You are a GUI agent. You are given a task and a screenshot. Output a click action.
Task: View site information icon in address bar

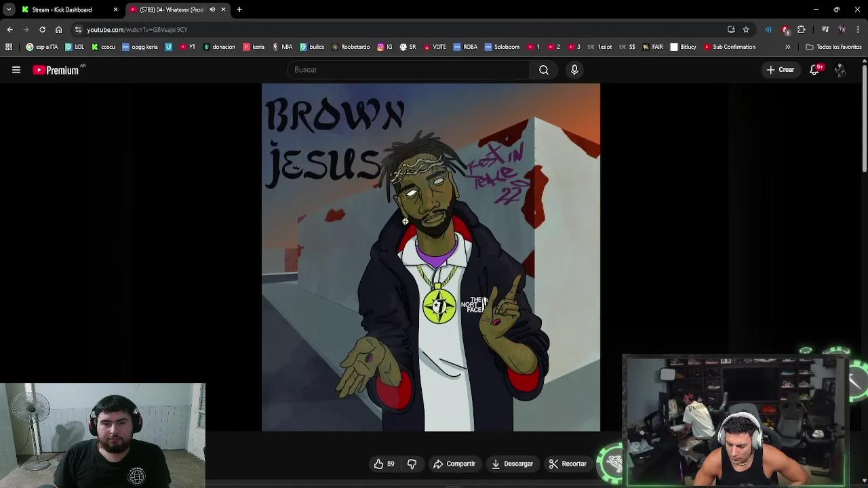coord(78,30)
